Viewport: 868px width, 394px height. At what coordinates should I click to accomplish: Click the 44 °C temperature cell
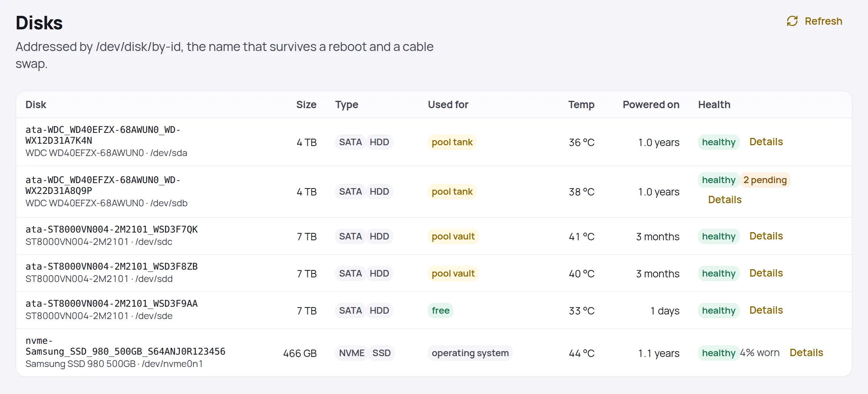point(581,353)
